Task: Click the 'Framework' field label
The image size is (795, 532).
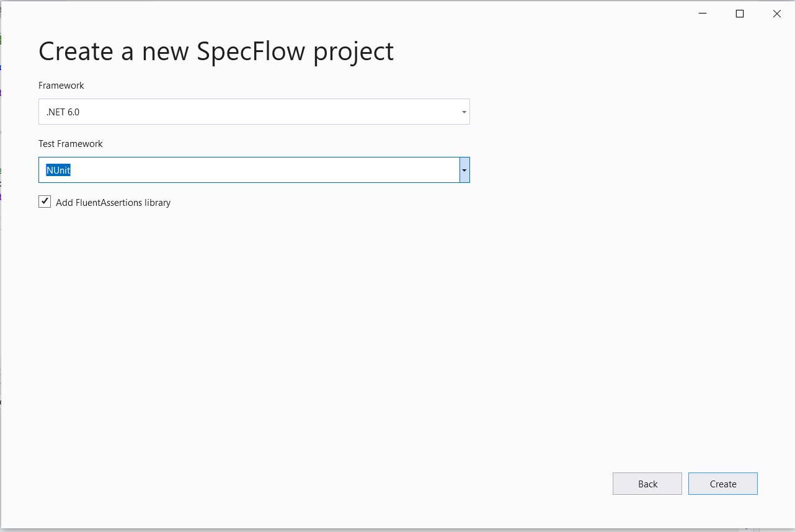Action: click(61, 86)
